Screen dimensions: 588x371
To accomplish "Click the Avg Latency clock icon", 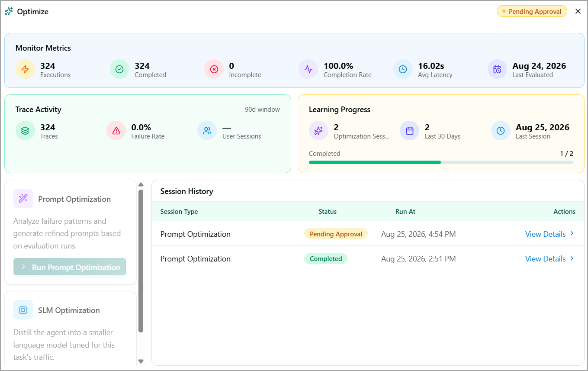I will (402, 69).
